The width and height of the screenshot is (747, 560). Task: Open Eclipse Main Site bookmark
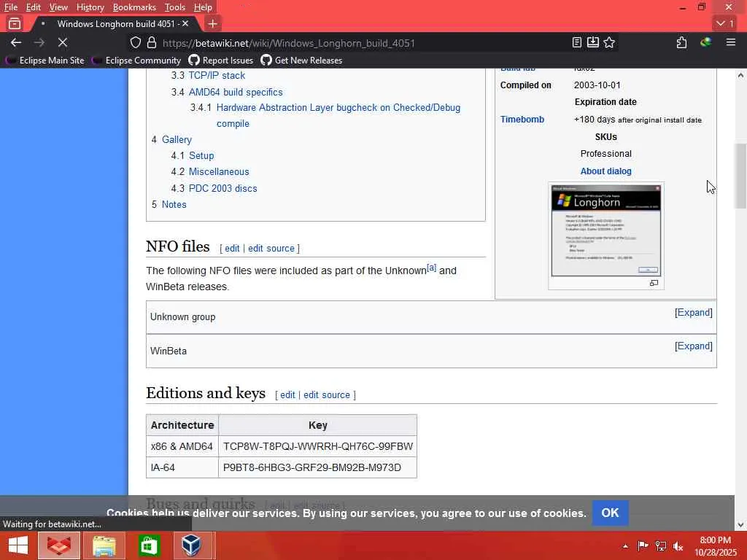pos(45,61)
